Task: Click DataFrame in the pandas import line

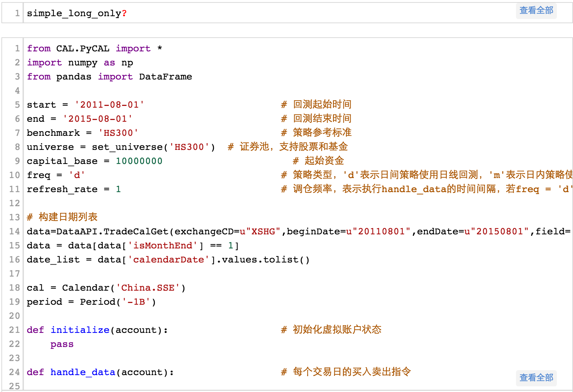Action: [x=165, y=77]
